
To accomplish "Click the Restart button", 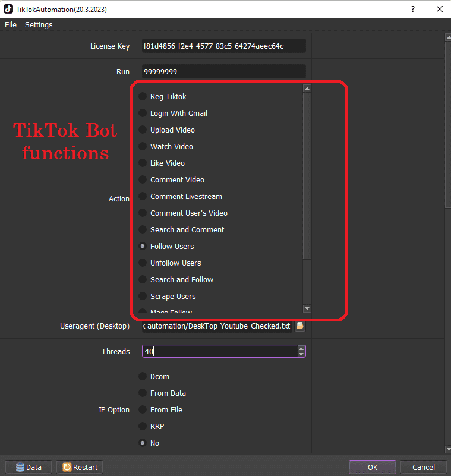I will pos(80,467).
